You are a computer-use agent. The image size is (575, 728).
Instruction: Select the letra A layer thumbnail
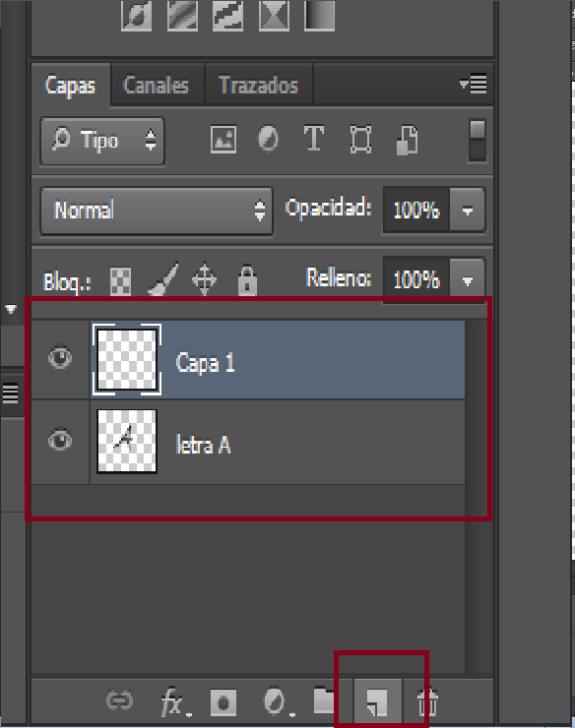click(127, 442)
